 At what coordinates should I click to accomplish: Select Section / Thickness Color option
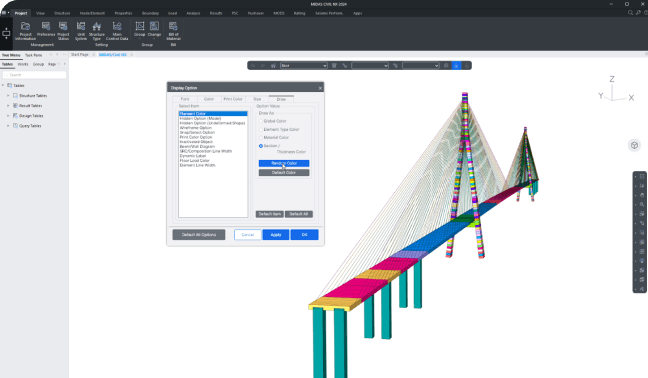tap(261, 146)
